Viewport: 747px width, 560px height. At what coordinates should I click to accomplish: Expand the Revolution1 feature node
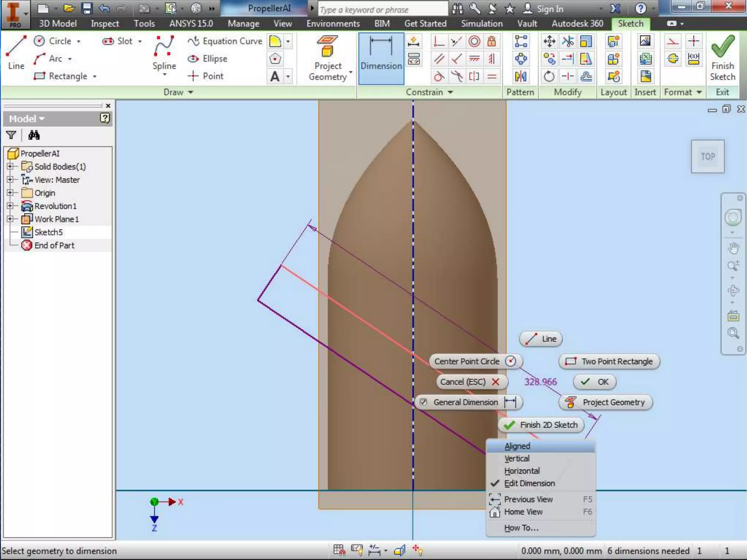[x=10, y=206]
